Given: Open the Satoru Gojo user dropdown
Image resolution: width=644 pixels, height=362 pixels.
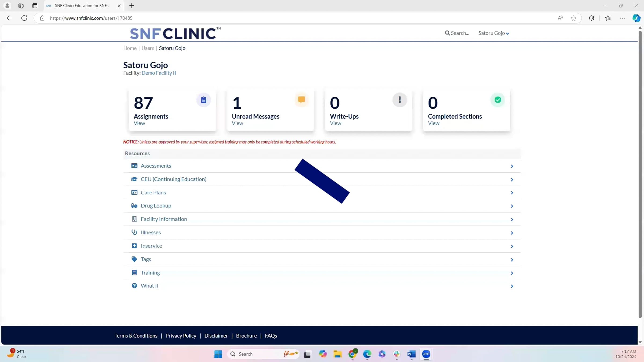Looking at the screenshot, I should (x=493, y=33).
